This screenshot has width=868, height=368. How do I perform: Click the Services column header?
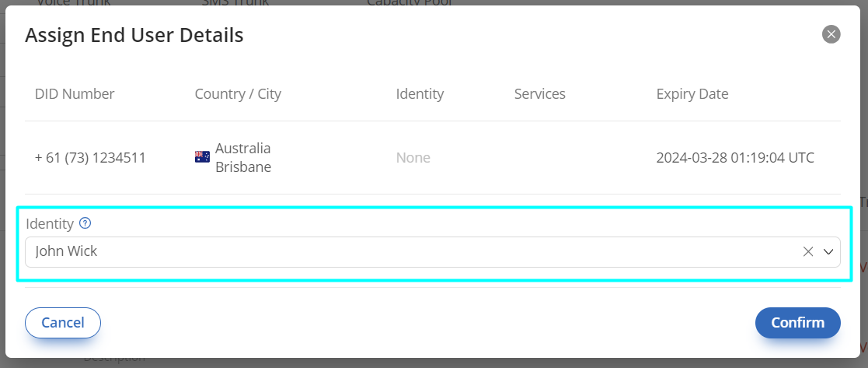coord(540,93)
